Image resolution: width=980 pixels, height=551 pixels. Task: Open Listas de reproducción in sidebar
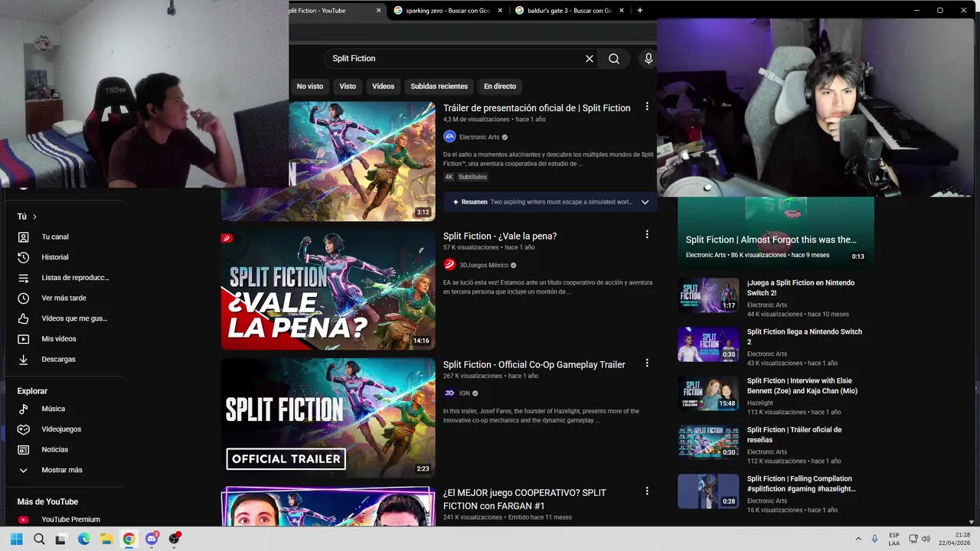[64, 278]
